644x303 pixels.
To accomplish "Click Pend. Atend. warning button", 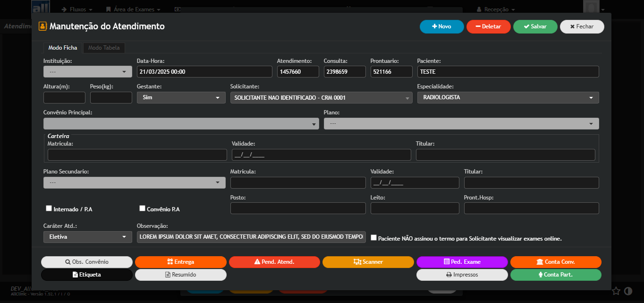I will click(x=274, y=262).
